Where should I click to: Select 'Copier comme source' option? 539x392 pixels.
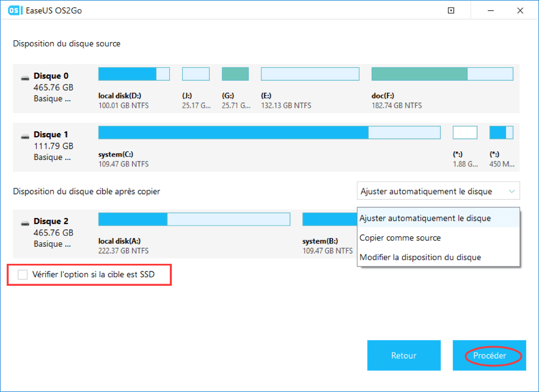click(400, 238)
